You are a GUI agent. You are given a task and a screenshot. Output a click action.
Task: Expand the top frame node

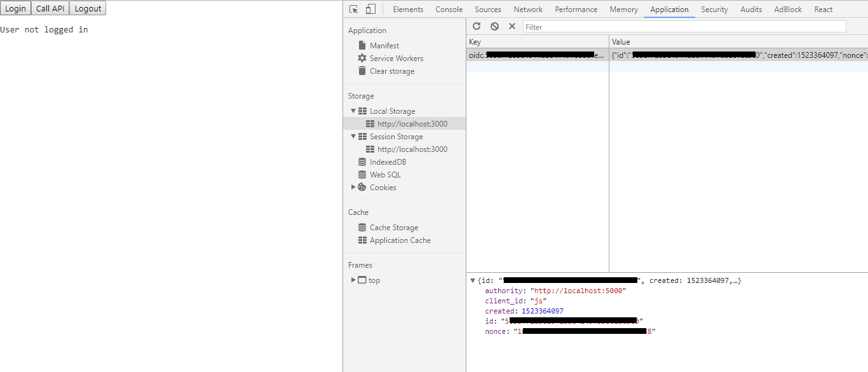353,280
